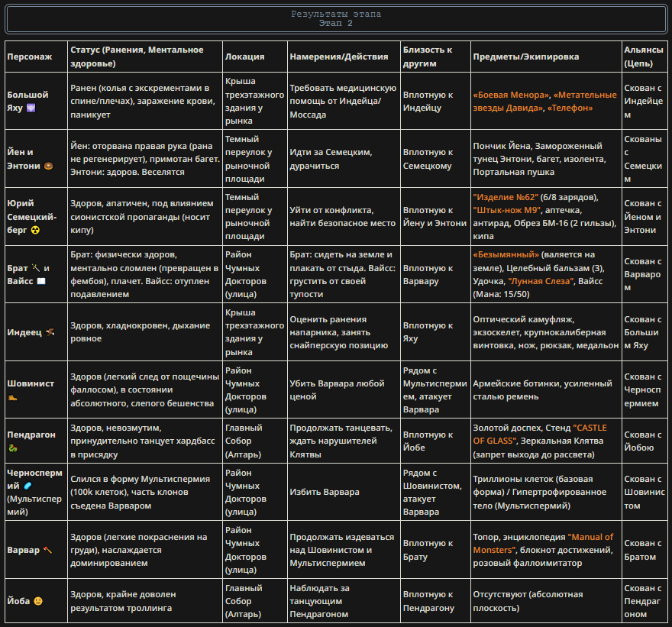Screen dimensions: 672x627
Task: Select cell 'Отсутствуют (абсолютная плоскость)'
Action: 546,601
